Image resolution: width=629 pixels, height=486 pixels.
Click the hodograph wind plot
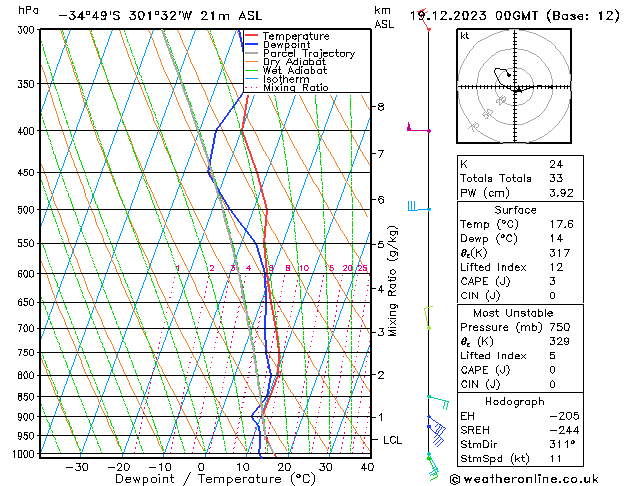click(514, 86)
